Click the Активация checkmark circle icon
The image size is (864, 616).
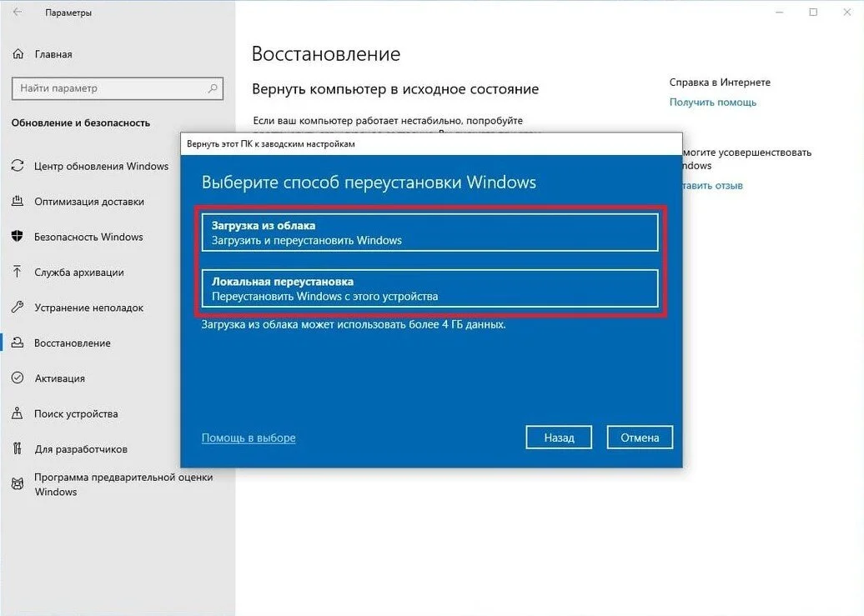point(18,378)
